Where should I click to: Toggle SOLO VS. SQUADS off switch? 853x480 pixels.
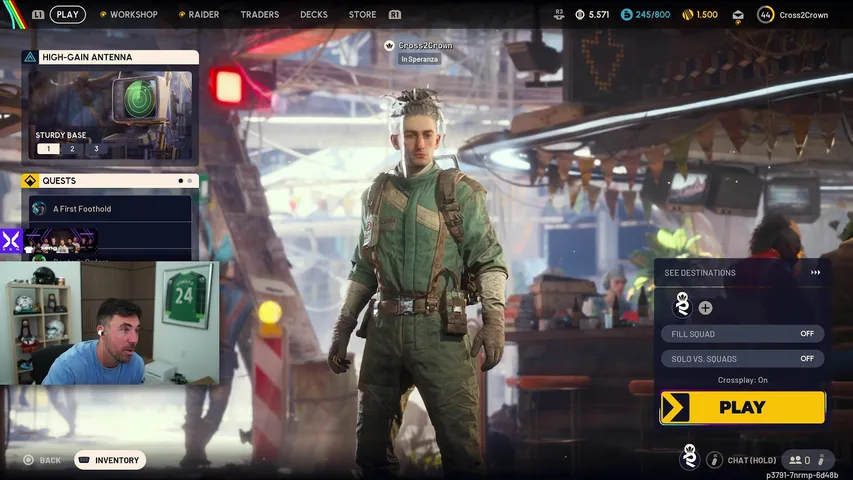pos(743,359)
